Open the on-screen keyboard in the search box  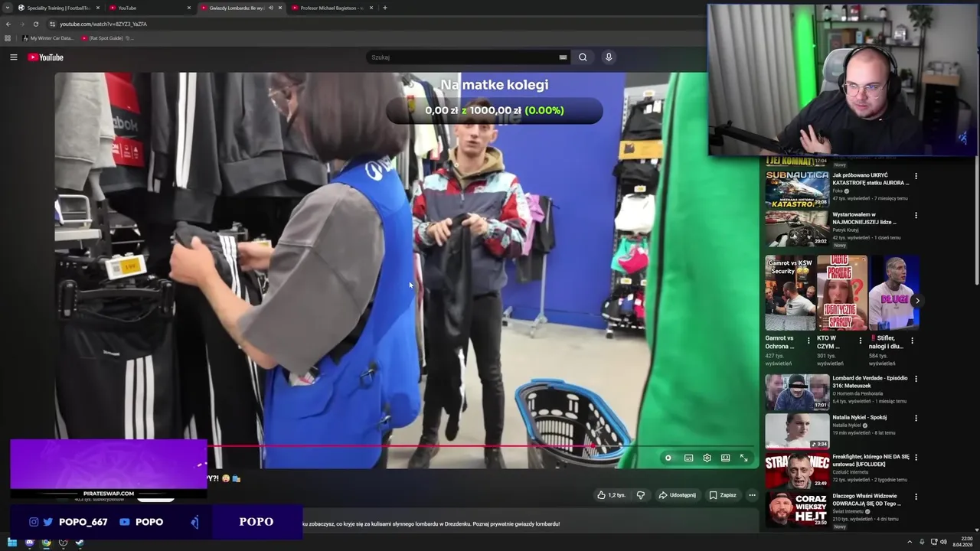(x=563, y=57)
